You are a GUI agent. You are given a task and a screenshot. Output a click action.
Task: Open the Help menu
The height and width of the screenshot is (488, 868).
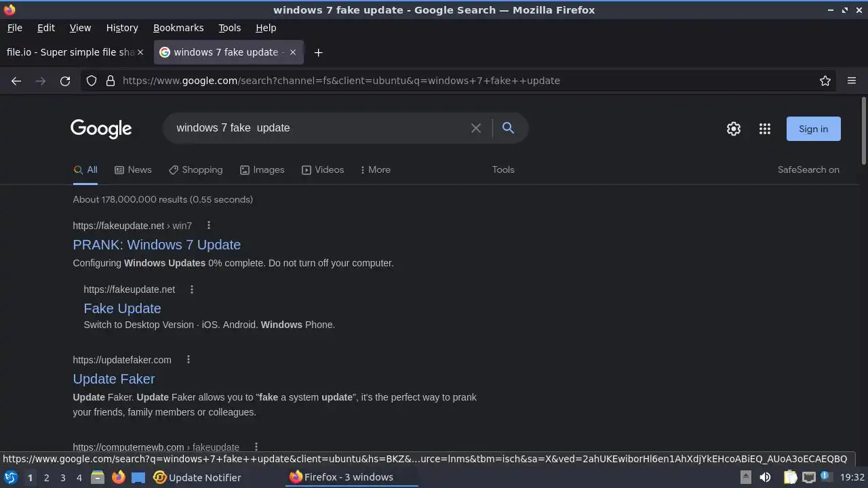click(x=266, y=28)
